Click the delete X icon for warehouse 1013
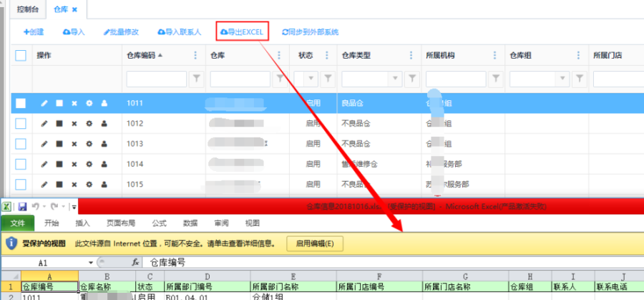Viewport: 644px width, 300px height. pos(74,144)
